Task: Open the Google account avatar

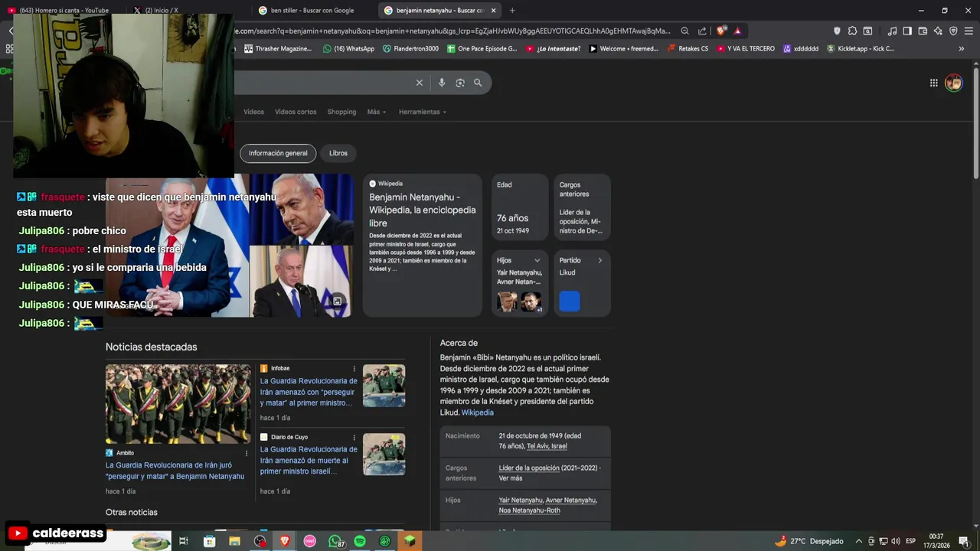Action: pos(953,83)
